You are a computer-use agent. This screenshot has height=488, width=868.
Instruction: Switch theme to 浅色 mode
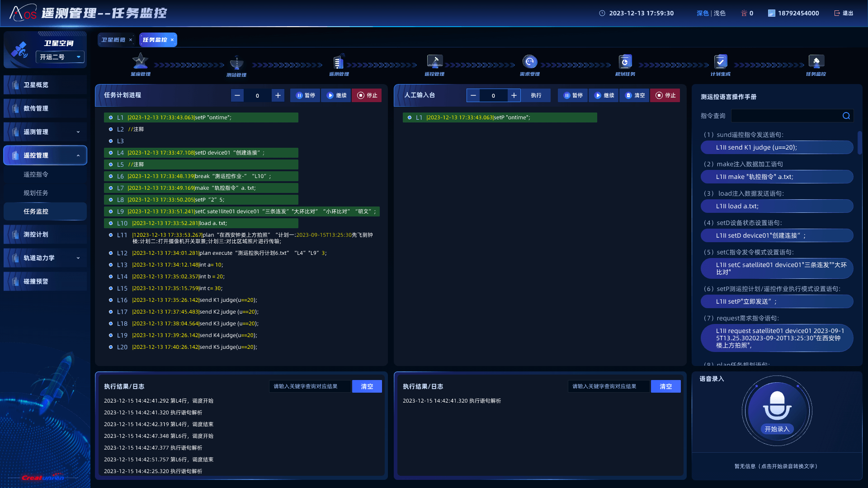pyautogui.click(x=720, y=13)
